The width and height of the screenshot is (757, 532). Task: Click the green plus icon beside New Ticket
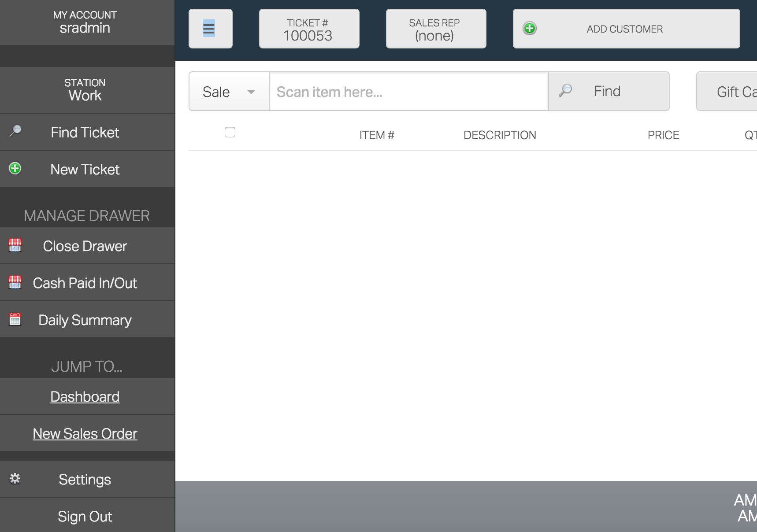click(15, 169)
